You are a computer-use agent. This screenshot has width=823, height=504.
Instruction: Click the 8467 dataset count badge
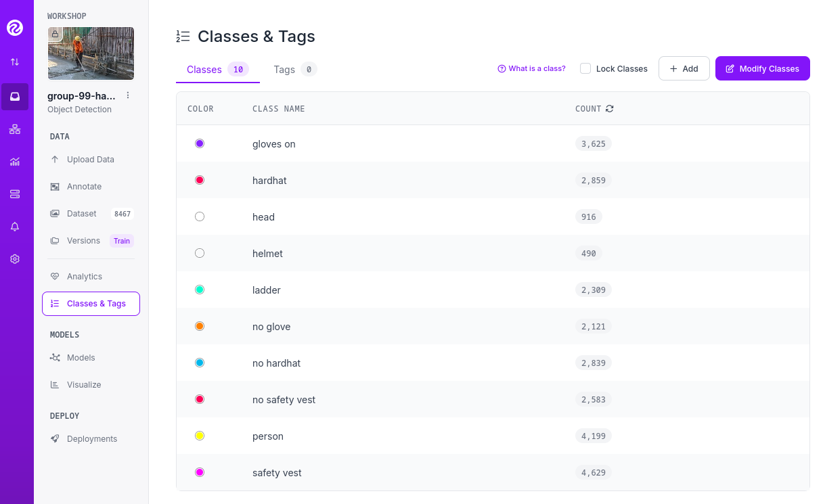pos(123,214)
